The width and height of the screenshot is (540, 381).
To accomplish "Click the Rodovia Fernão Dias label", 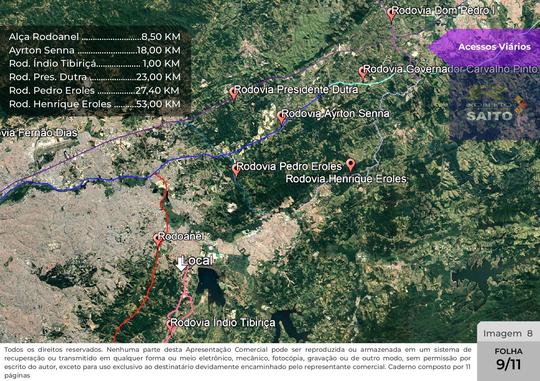I will click(x=39, y=133).
